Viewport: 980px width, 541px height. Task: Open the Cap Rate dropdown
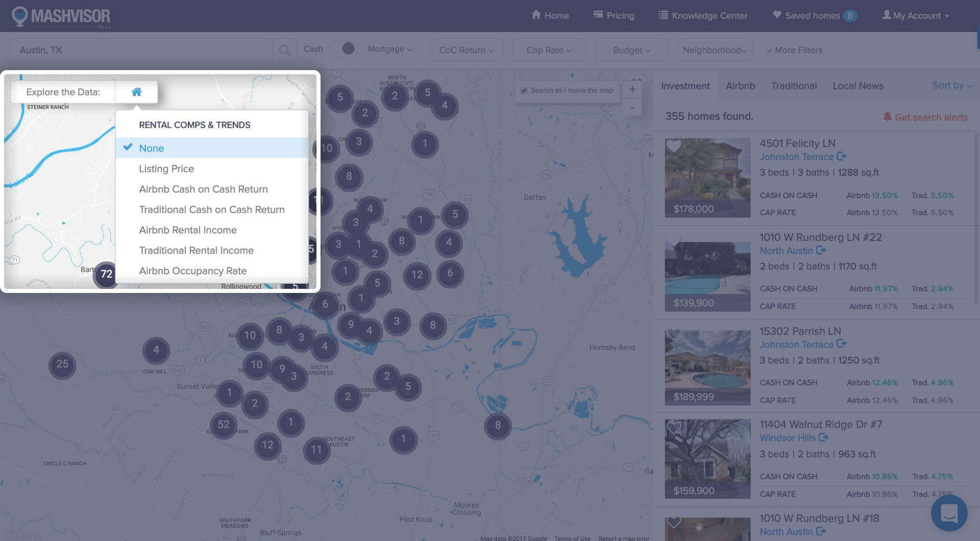point(548,50)
